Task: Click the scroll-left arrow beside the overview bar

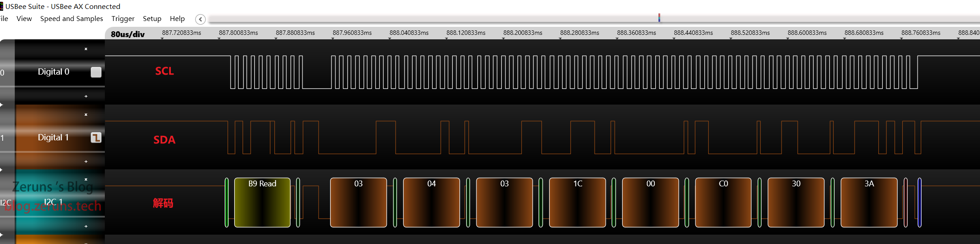Action: click(x=200, y=19)
